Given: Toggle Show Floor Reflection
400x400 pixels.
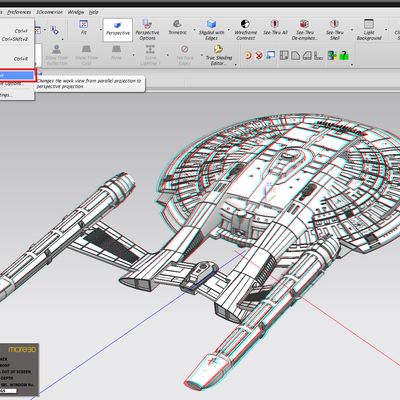Looking at the screenshot, I should coord(57,55).
